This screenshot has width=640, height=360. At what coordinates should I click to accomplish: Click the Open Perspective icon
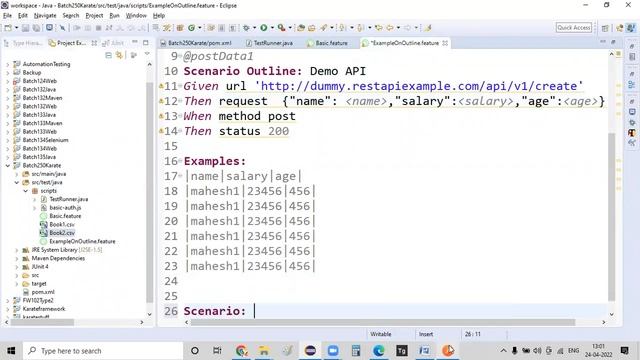[605, 28]
